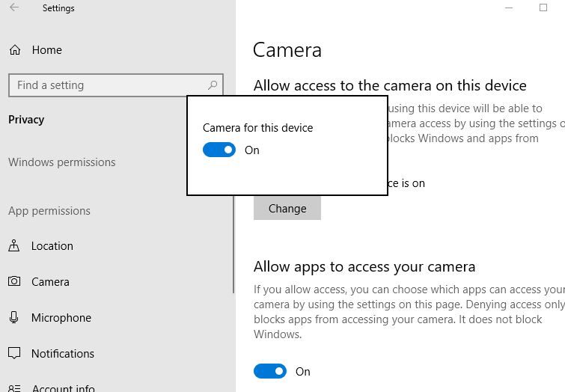565x392 pixels.
Task: Minimize the Settings window
Action: 510,8
